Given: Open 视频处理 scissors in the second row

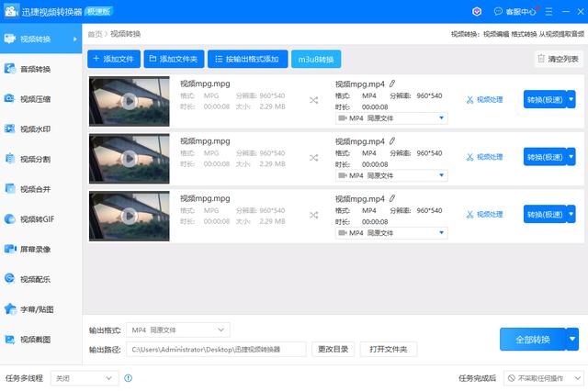Looking at the screenshot, I should [484, 157].
